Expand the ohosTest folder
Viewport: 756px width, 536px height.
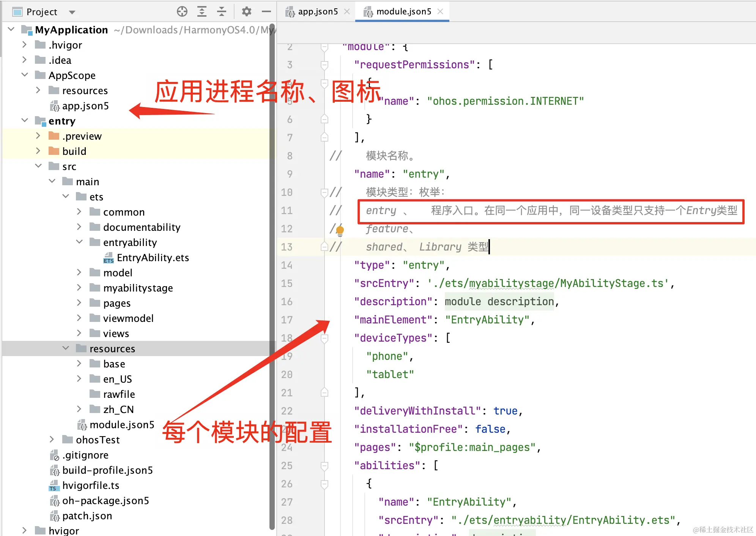click(x=52, y=440)
